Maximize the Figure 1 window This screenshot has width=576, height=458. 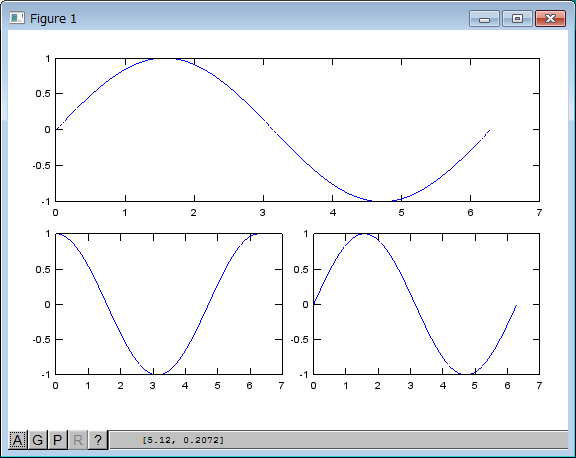click(x=517, y=19)
